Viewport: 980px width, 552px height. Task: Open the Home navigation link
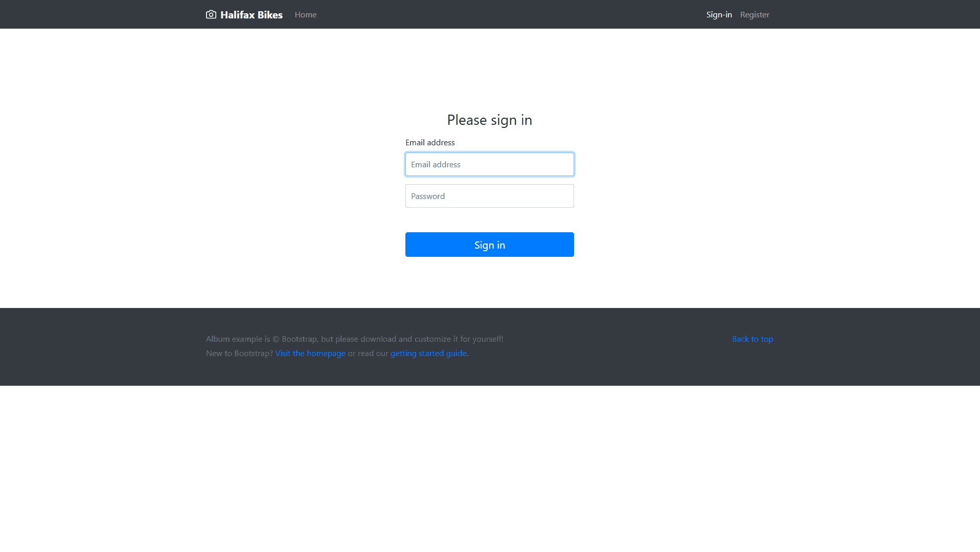coord(305,15)
